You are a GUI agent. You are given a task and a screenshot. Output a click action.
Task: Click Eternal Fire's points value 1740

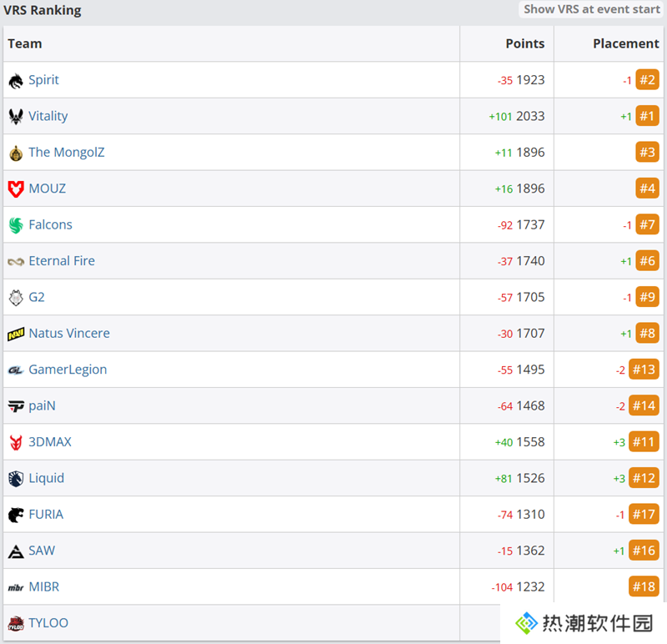(x=530, y=260)
